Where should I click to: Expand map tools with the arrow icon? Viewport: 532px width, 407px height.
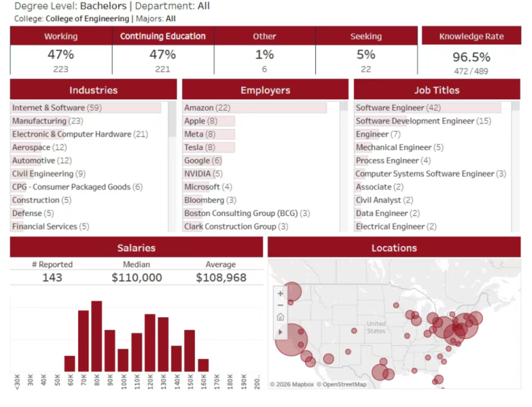[280, 331]
